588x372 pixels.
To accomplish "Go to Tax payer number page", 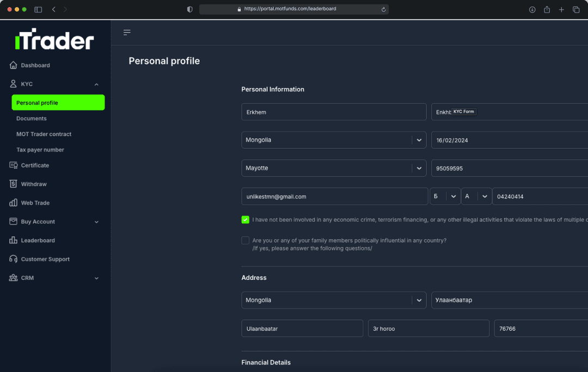I will point(40,150).
